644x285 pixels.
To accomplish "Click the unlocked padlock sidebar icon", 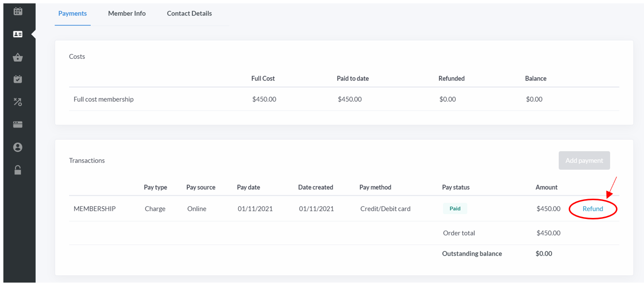I will (x=18, y=170).
